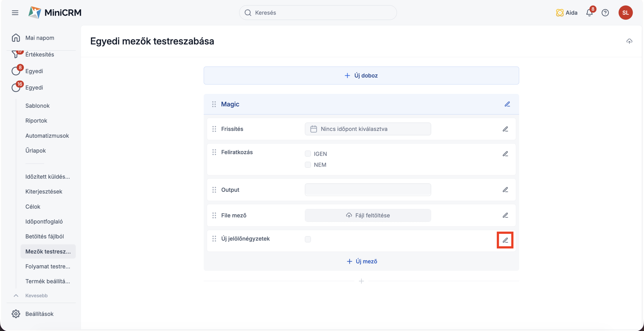Click the Új mező button
This screenshot has width=644, height=331.
click(362, 261)
